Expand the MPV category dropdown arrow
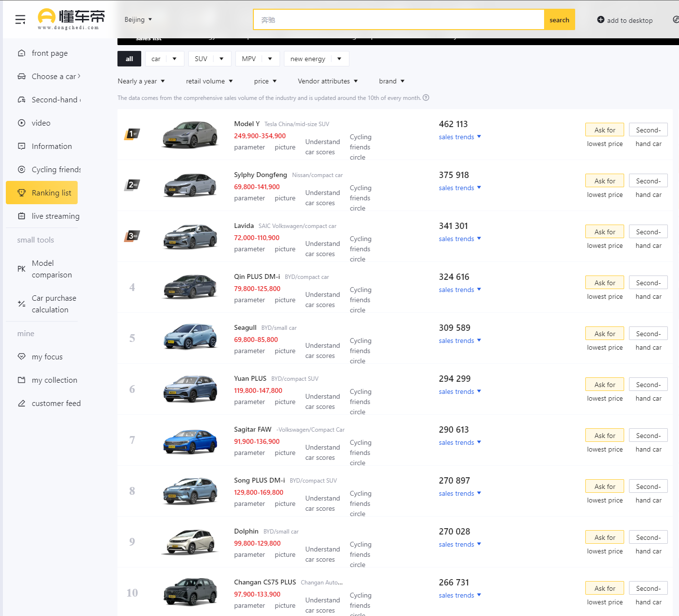Image resolution: width=679 pixels, height=616 pixels. 270,59
